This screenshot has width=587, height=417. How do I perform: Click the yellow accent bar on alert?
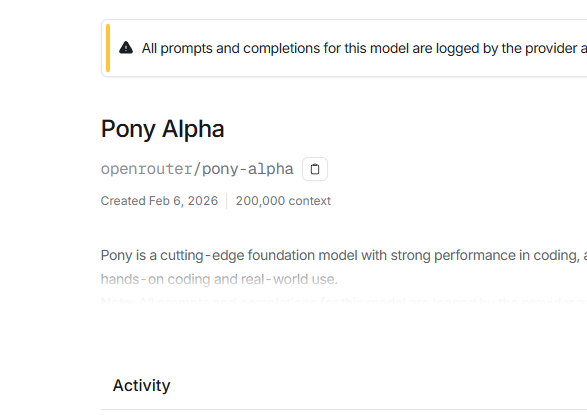point(108,48)
